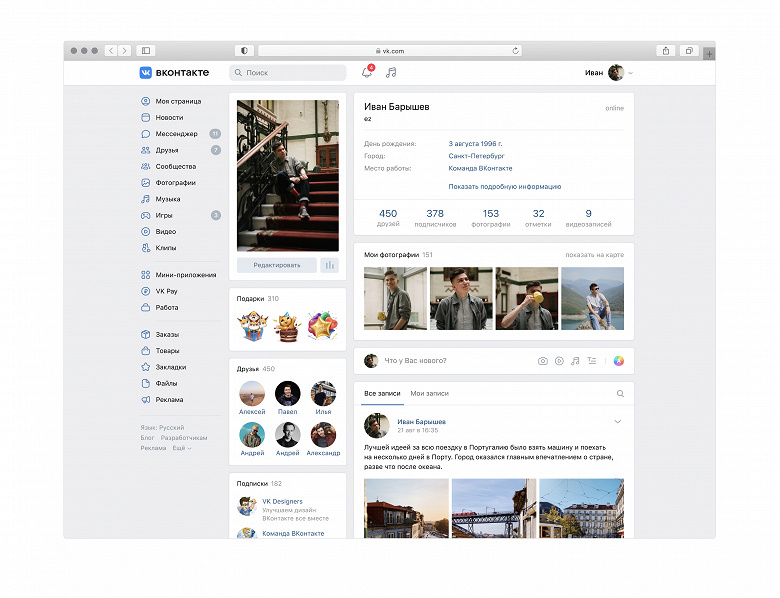Open the music player note icon
Viewport: 780px width, 598px height.
(391, 73)
